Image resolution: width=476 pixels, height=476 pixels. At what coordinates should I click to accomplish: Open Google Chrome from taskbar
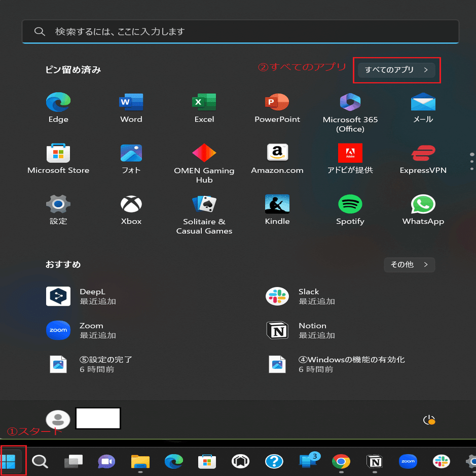[x=341, y=462]
